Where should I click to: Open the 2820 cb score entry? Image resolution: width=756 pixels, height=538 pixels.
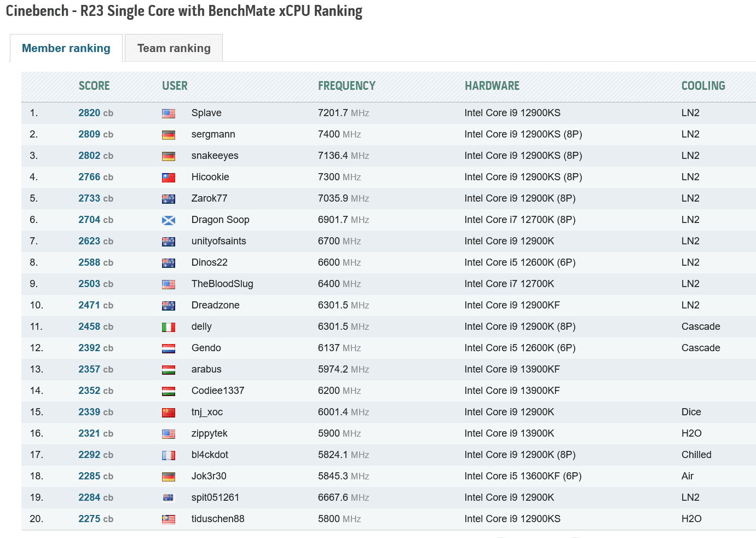coord(89,113)
